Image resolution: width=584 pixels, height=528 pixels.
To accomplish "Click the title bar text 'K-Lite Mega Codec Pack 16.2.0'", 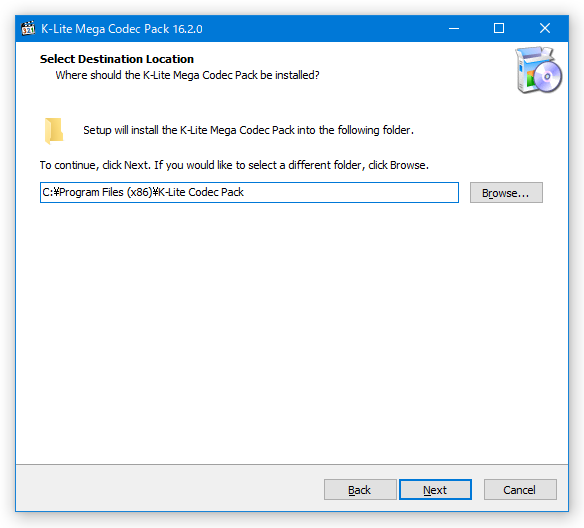I will click(x=122, y=29).
